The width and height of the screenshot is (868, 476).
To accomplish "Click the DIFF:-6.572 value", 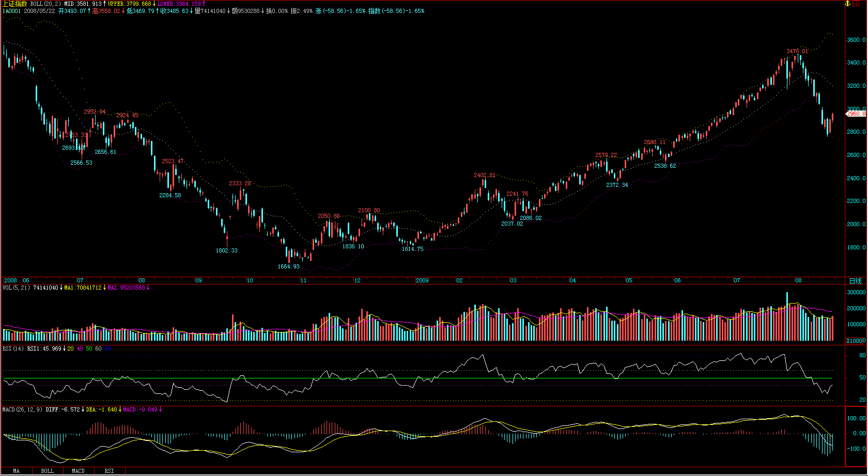I will point(63,409).
